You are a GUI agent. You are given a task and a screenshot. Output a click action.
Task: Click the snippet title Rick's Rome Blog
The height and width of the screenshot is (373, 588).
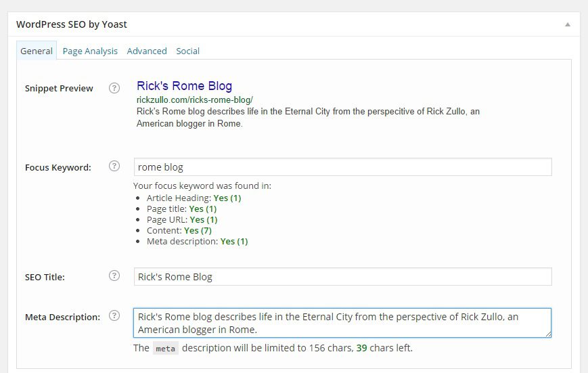tap(184, 86)
